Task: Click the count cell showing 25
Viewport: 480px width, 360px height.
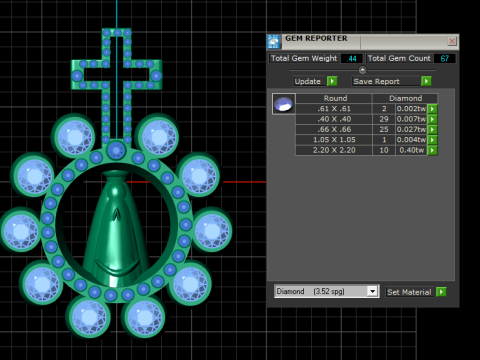Action: (384, 129)
